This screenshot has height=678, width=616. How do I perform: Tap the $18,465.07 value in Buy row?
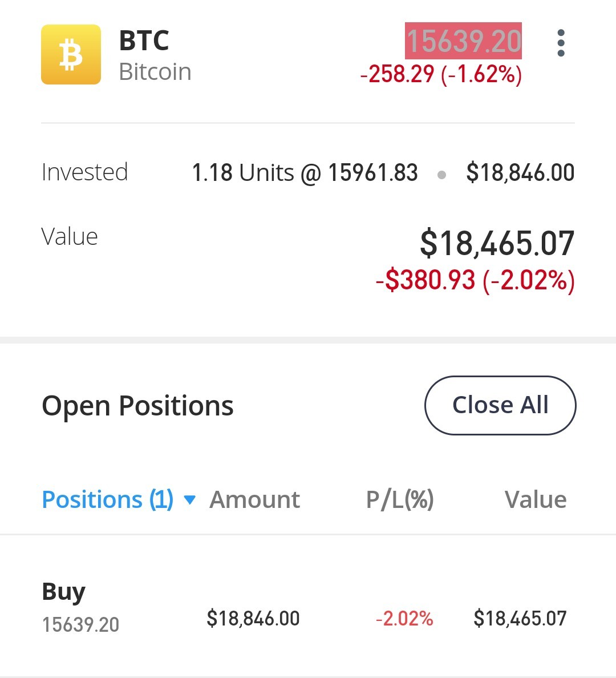point(520,618)
